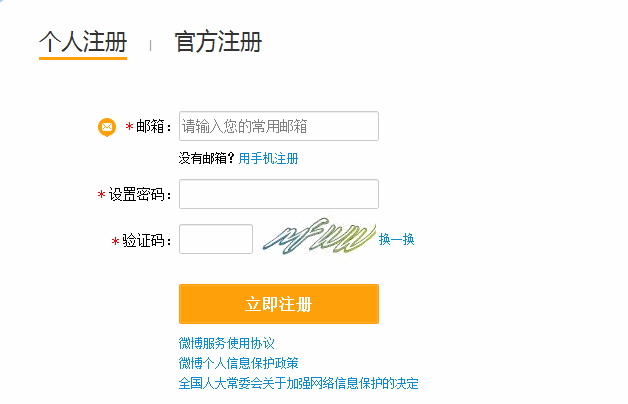Focus the 设置密码 password field

(x=279, y=194)
